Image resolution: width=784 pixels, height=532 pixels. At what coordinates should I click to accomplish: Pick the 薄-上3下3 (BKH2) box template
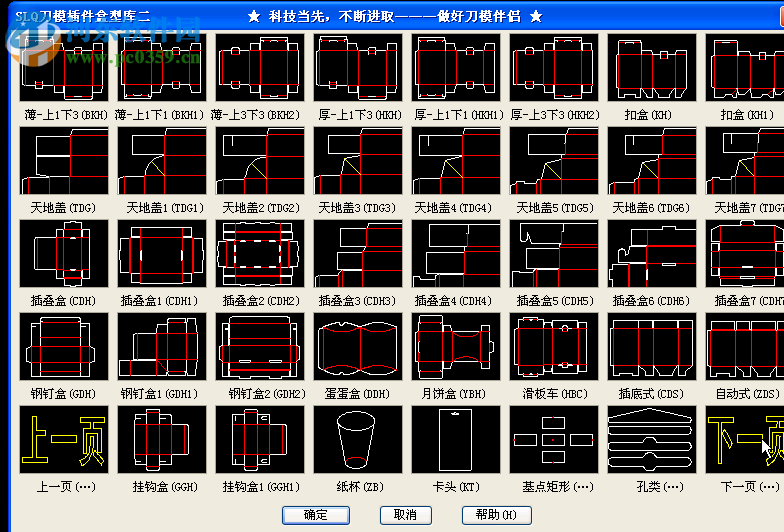point(260,68)
